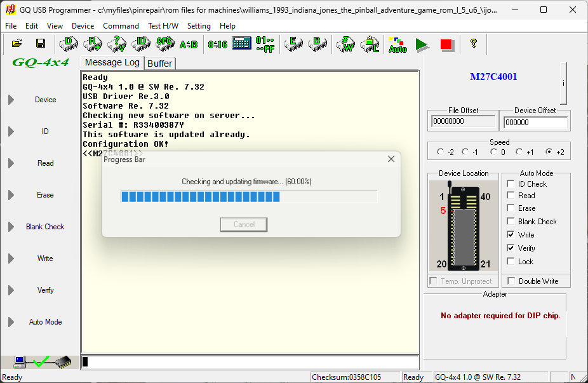Select speed +2 radio button
The image size is (588, 383).
pyautogui.click(x=549, y=152)
